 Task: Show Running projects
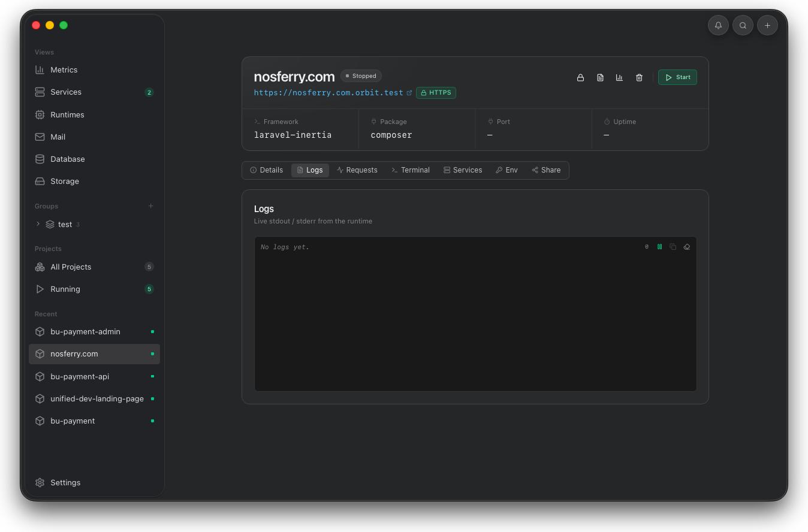[94, 289]
